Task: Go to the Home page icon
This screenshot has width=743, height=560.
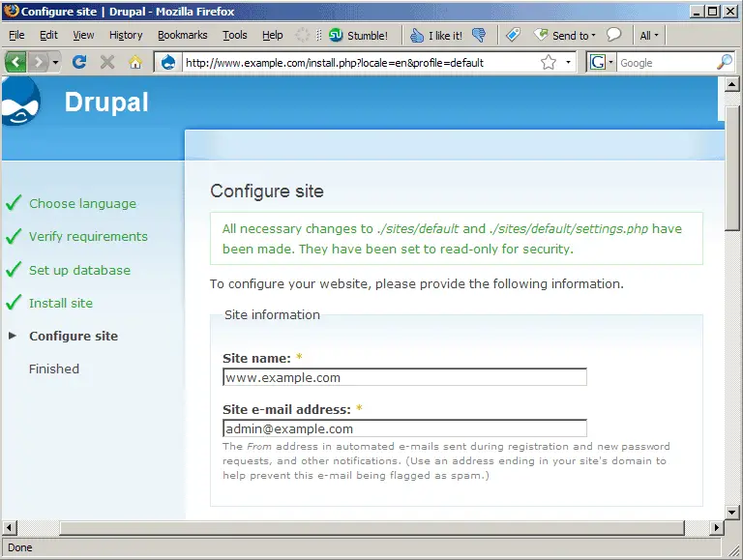Action: coord(135,62)
